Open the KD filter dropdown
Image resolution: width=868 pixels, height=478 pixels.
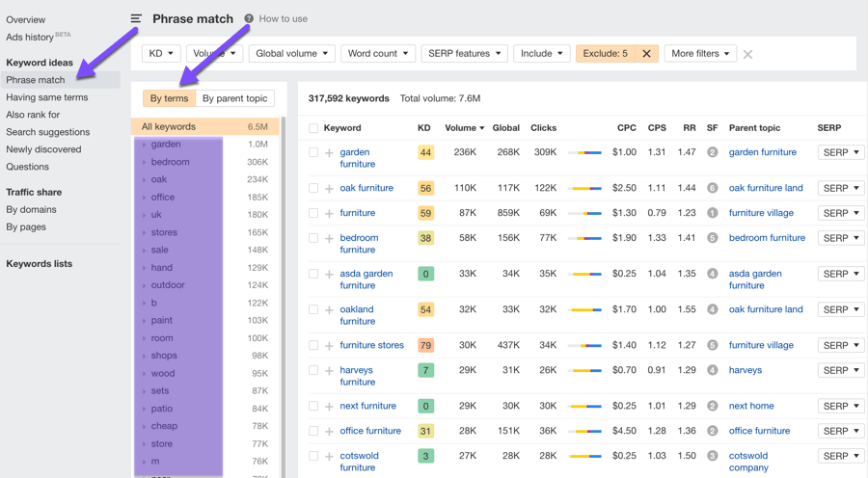(161, 54)
